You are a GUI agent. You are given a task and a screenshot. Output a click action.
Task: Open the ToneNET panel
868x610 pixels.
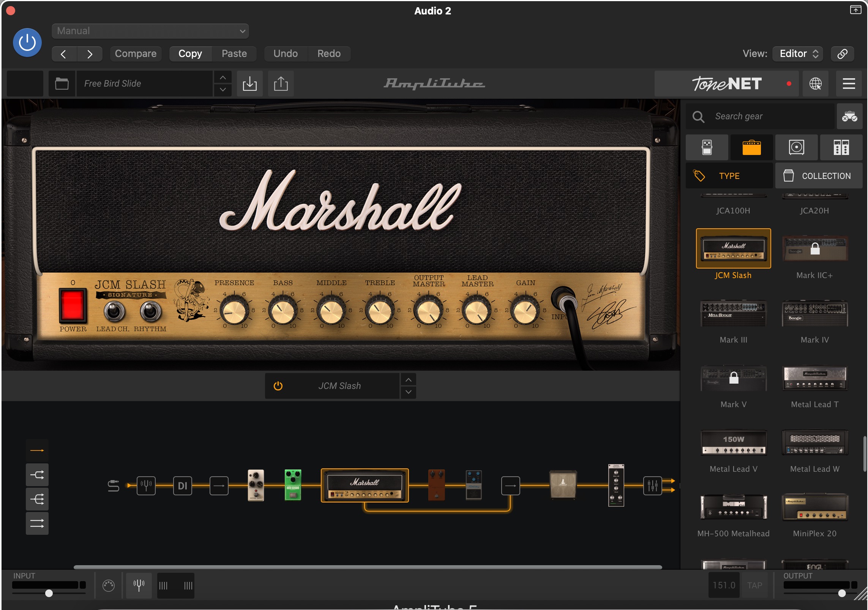tap(727, 84)
